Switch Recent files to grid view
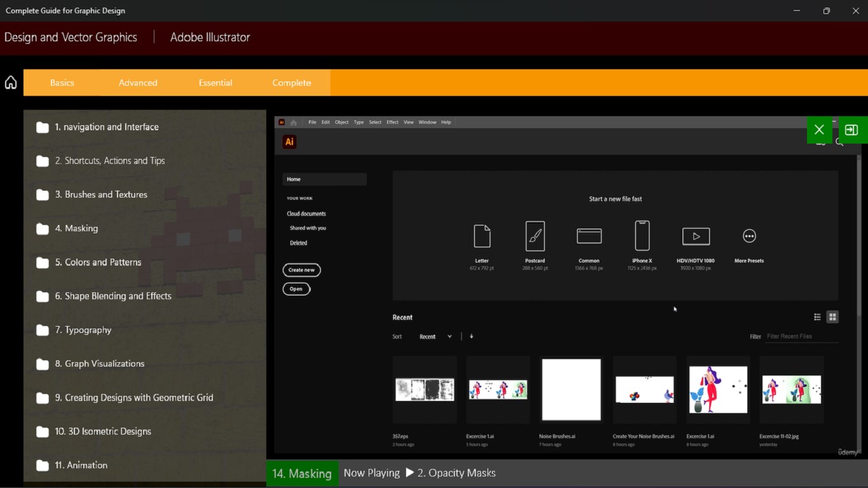 832,316
